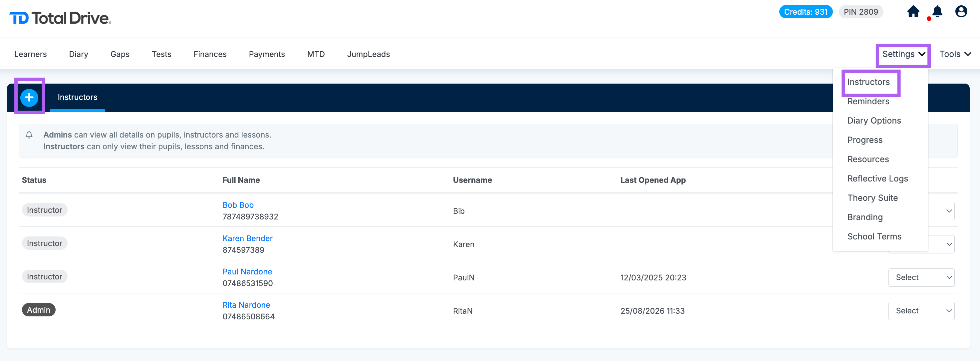Click the info bell beside Admins notice
980x361 pixels.
coord(29,135)
